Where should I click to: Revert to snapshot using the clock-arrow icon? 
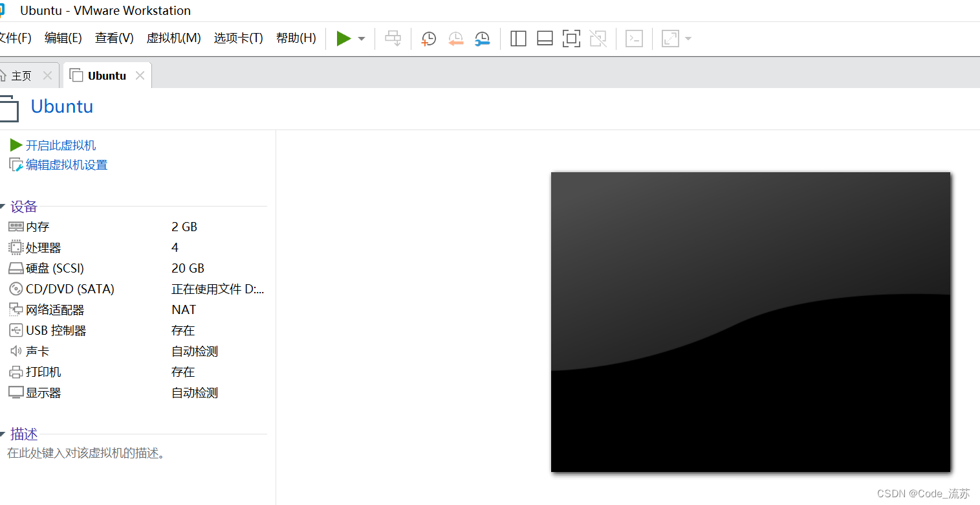(x=455, y=39)
